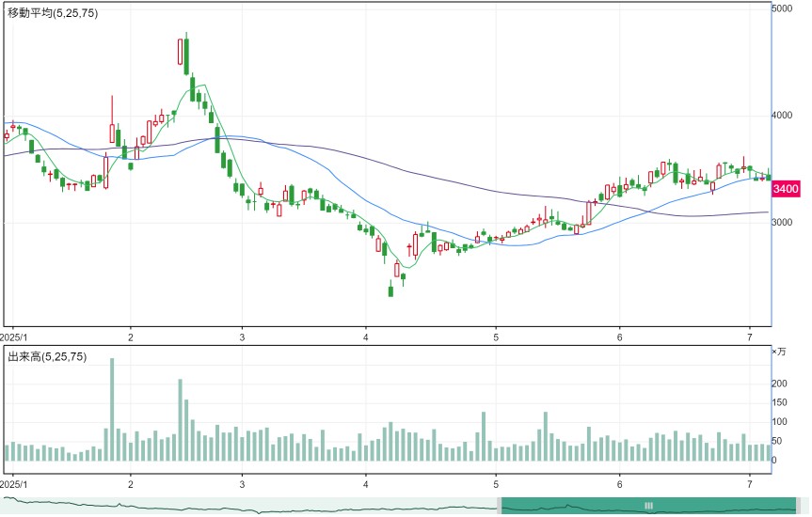The height and width of the screenshot is (517, 812).
Task: Click the month 7 label under volume chart
Action: (750, 484)
